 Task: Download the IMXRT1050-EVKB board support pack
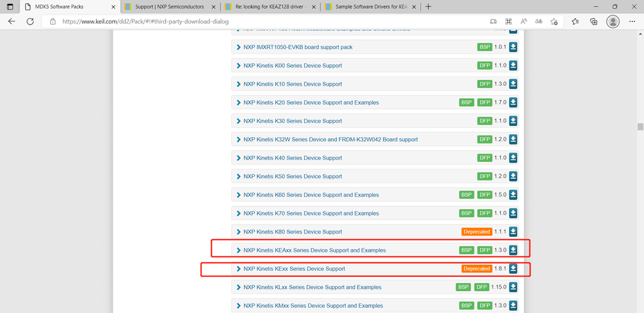pyautogui.click(x=513, y=47)
